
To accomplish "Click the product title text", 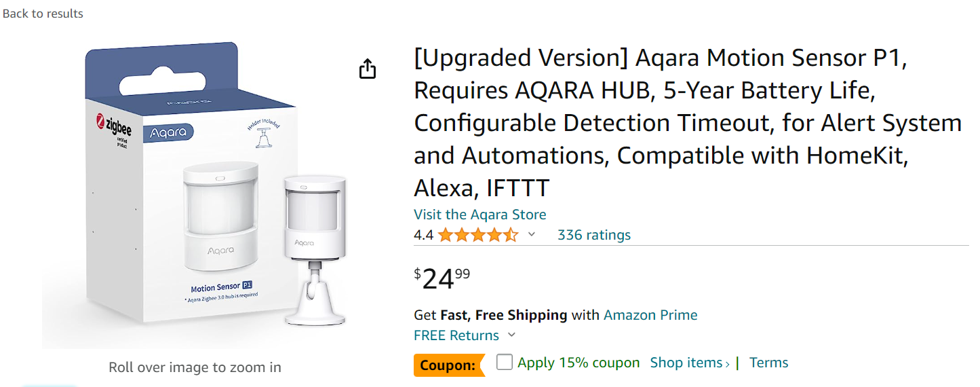I will (688, 123).
